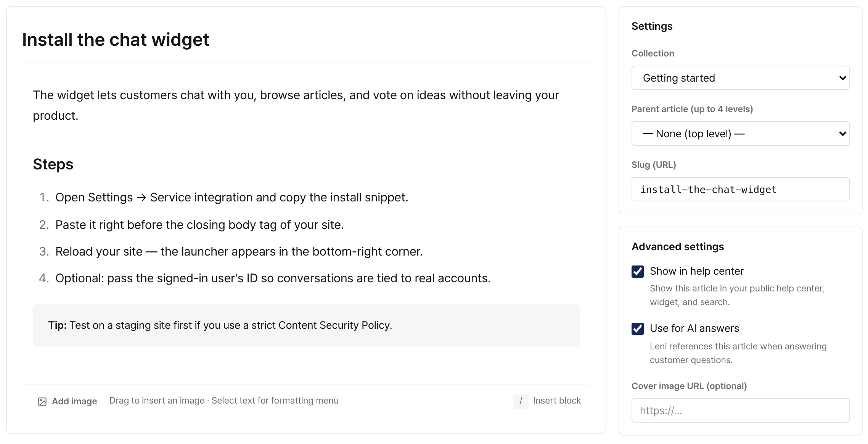
Task: Click step 1 about Service integration snippet
Action: 231,197
